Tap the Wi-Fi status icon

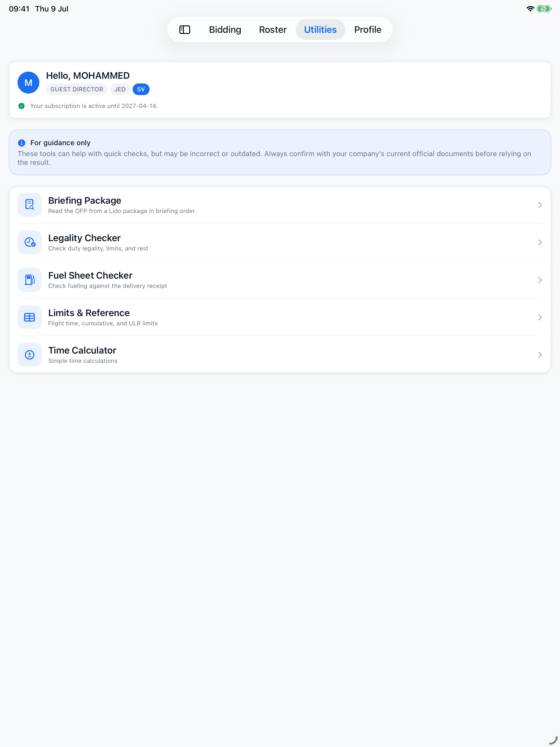pos(530,9)
